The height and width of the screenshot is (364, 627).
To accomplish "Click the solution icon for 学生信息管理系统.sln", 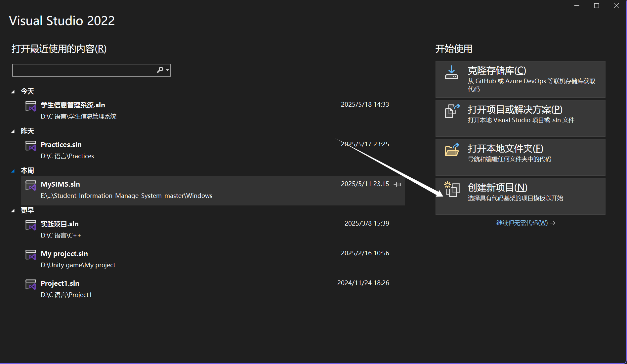I will pos(31,106).
